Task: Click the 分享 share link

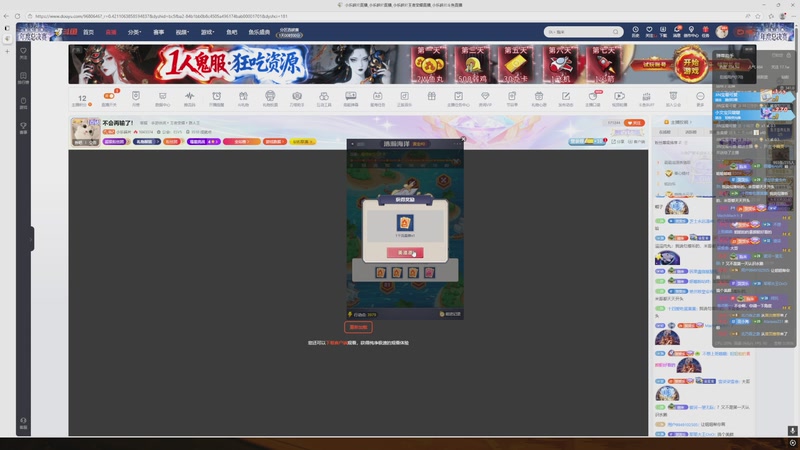Action: click(617, 141)
